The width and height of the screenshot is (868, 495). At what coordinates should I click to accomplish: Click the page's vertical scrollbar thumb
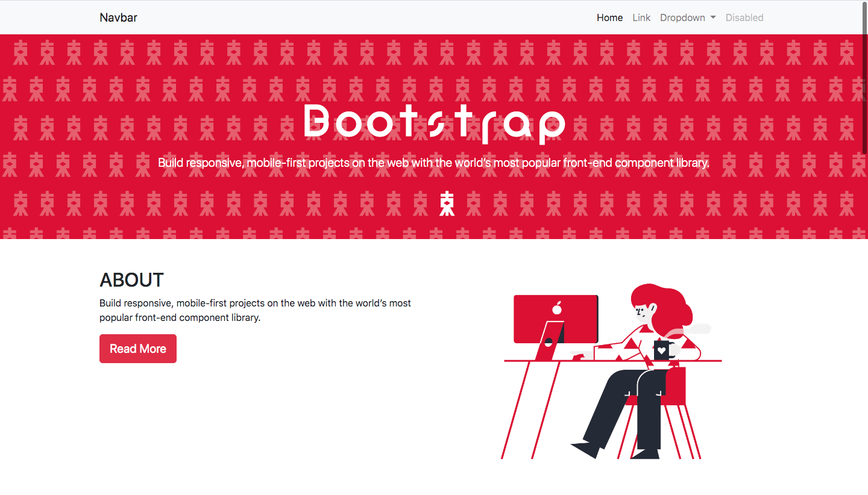pyautogui.click(x=864, y=78)
